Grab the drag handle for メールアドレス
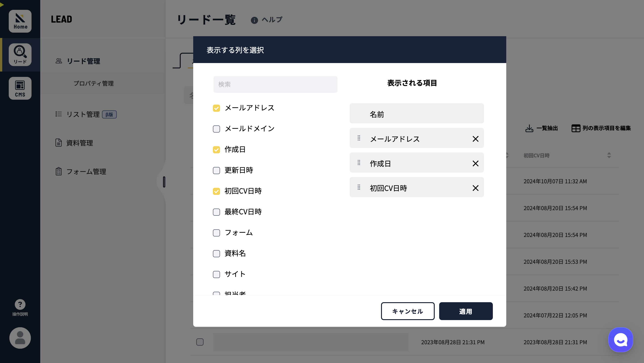Image resolution: width=644 pixels, height=363 pixels. coord(359,138)
